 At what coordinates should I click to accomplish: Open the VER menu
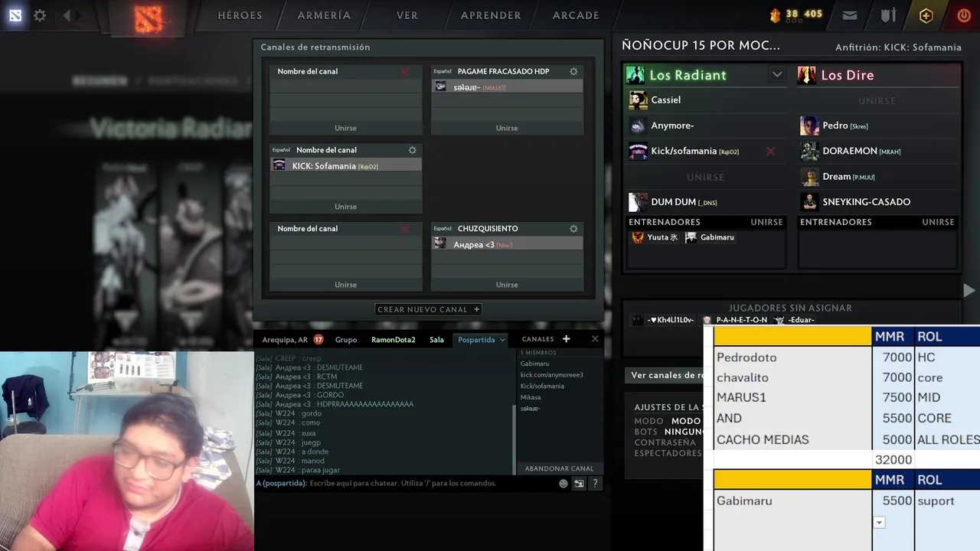click(407, 15)
